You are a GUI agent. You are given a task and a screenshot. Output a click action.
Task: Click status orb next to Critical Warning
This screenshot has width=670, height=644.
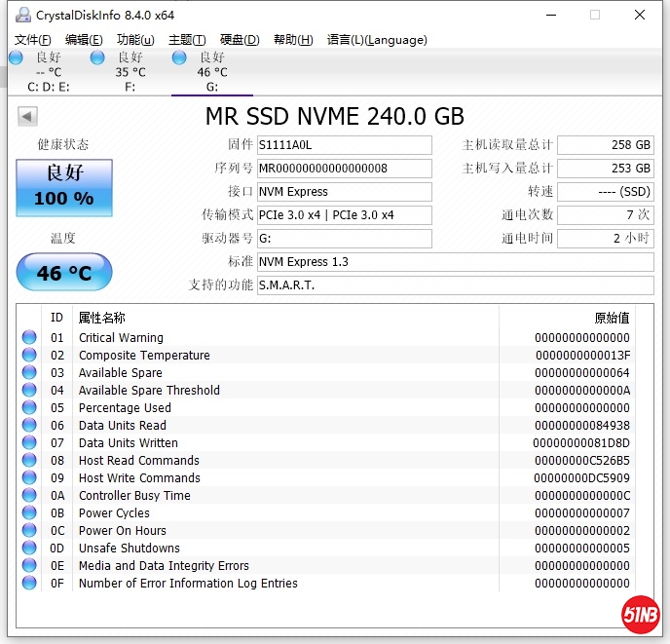pyautogui.click(x=29, y=338)
